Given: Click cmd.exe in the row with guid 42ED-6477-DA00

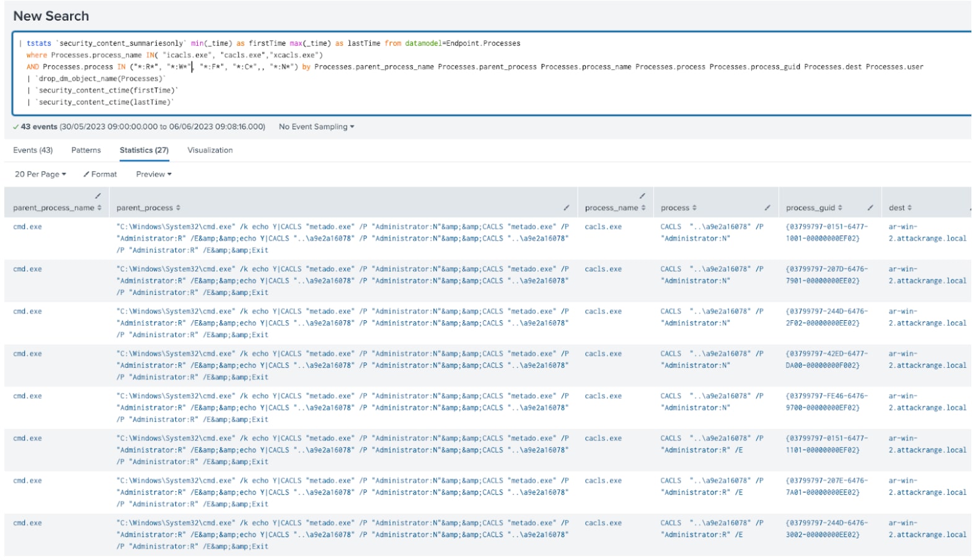Looking at the screenshot, I should tap(28, 354).
